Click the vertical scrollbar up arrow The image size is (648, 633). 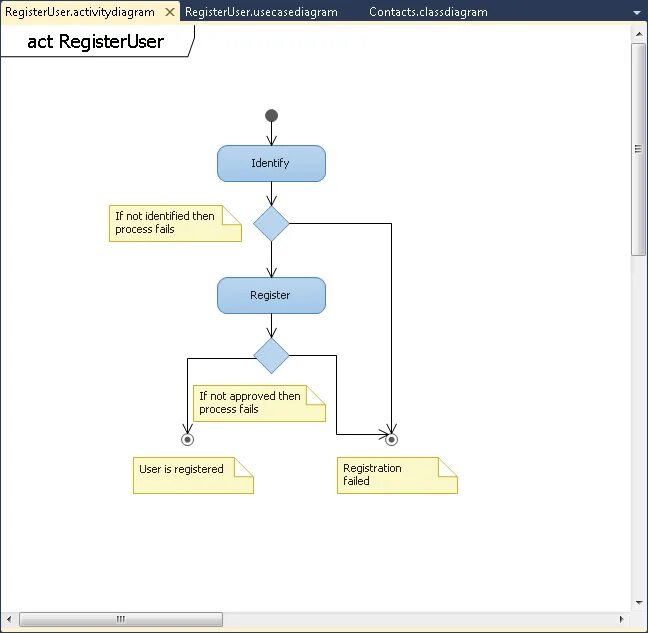tap(639, 35)
